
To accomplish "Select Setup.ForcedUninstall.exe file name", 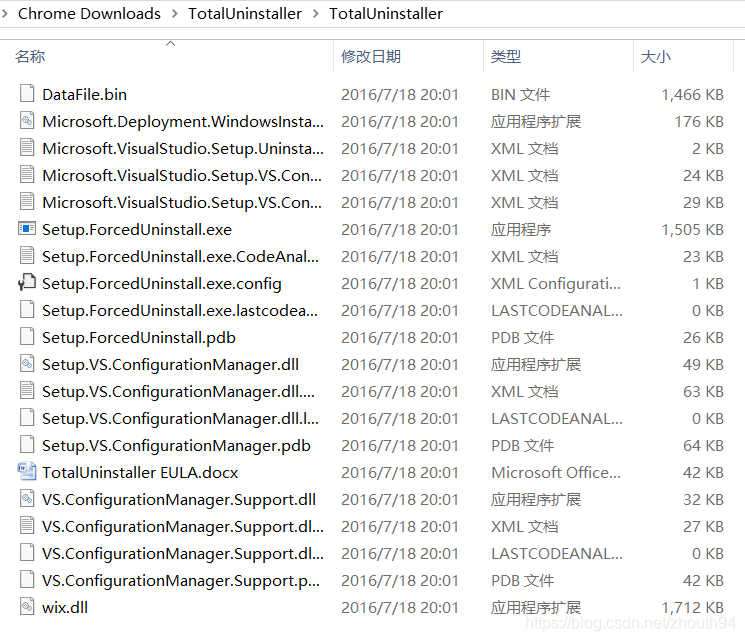I will click(x=137, y=230).
